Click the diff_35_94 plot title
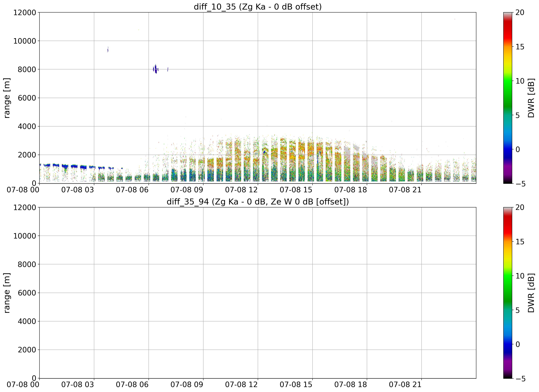This screenshot has width=539, height=392. tap(258, 202)
